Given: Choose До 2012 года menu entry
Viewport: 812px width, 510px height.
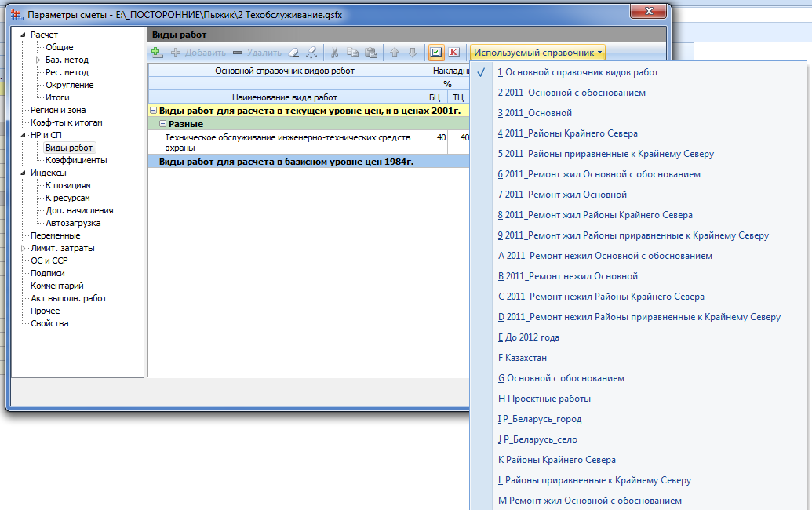Looking at the screenshot, I should (x=529, y=337).
